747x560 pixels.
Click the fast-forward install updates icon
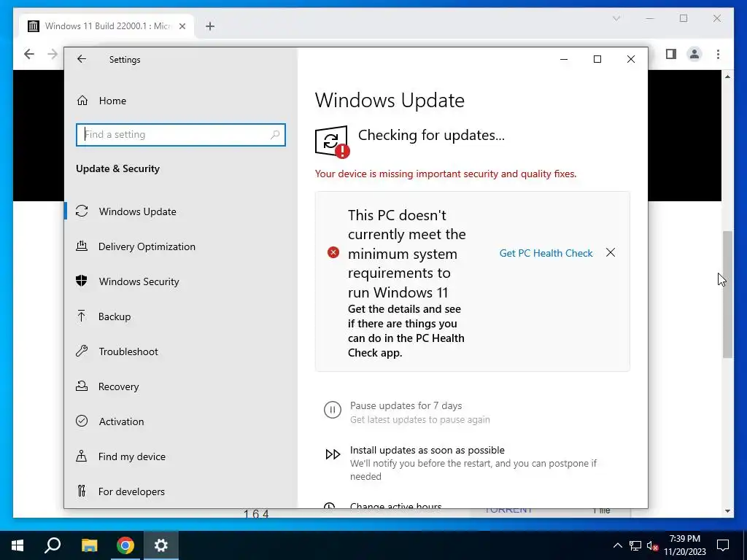click(x=333, y=454)
